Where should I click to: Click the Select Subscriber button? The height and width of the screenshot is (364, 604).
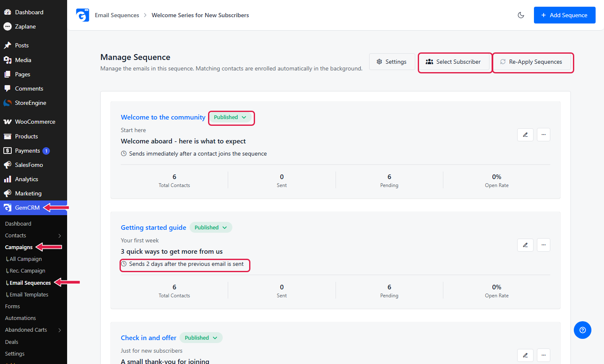(453, 62)
